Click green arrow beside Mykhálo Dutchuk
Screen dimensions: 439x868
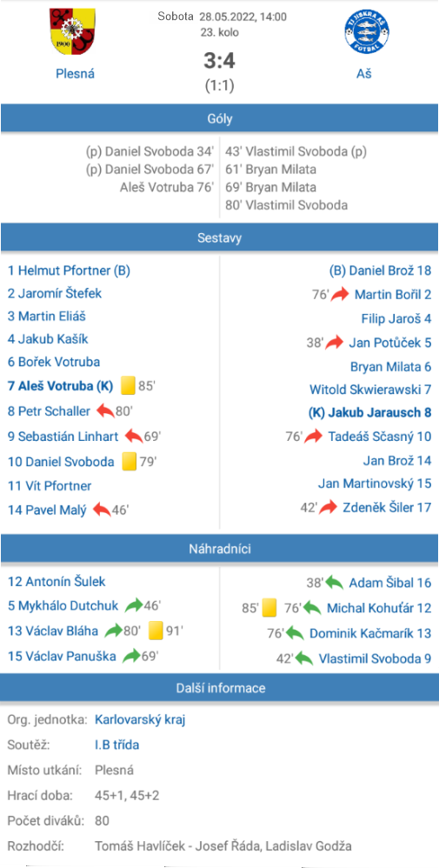pos(134,605)
